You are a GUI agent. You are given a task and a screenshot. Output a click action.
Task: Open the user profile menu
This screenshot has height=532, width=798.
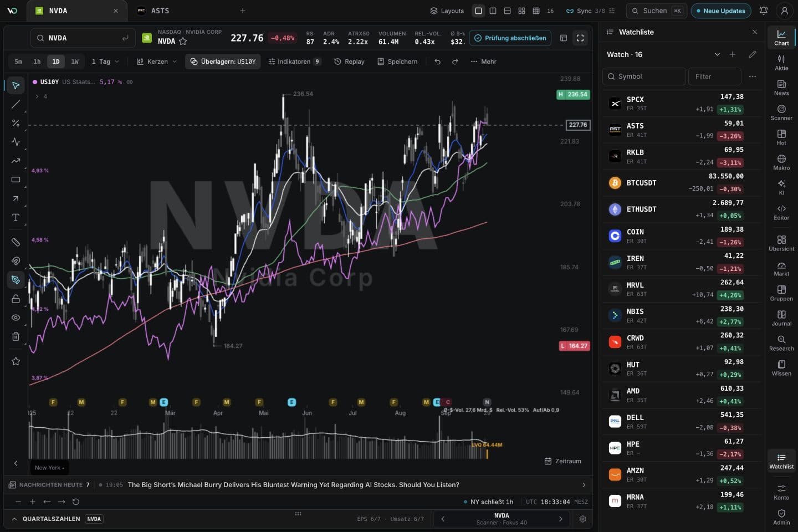point(784,11)
